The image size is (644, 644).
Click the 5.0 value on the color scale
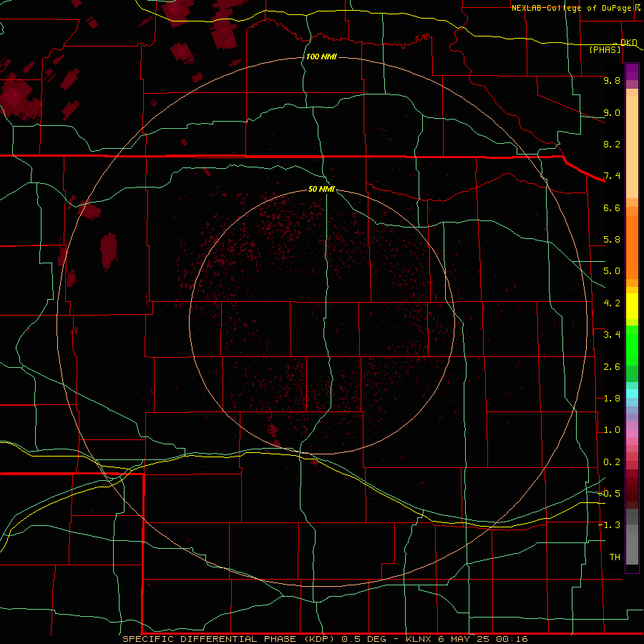click(x=612, y=271)
